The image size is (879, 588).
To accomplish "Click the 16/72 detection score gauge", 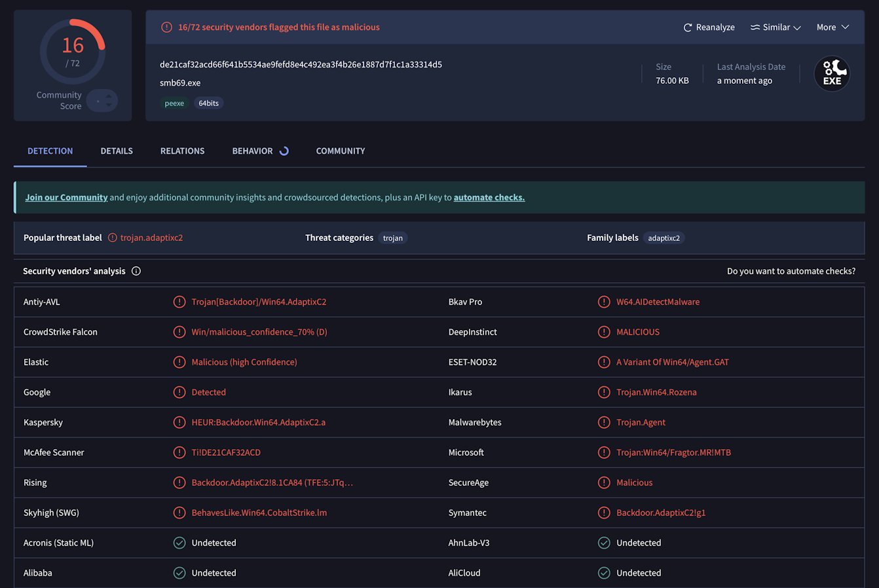I will point(72,51).
